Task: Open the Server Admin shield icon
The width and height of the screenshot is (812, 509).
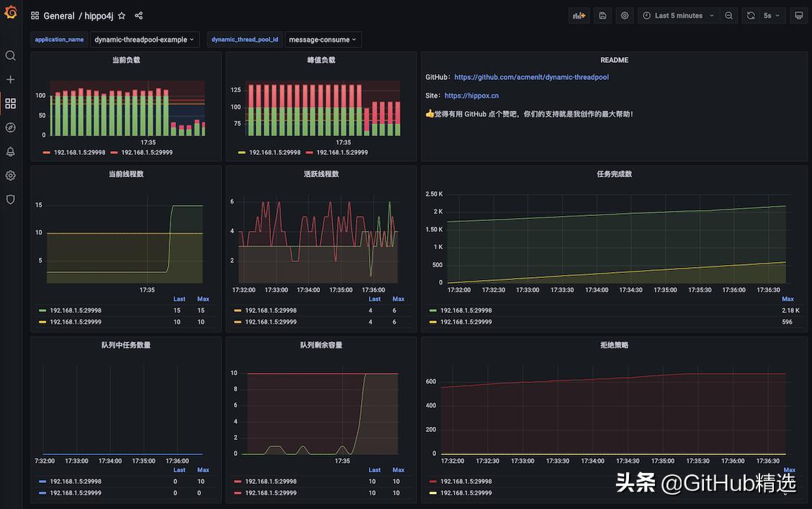Action: pyautogui.click(x=10, y=199)
